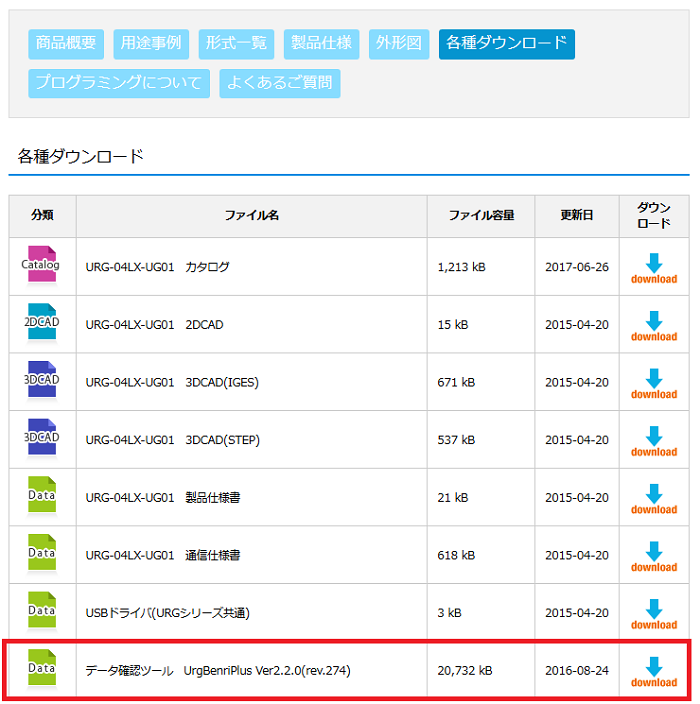Go to the 形式一覧 tab
This screenshot has width=700, height=704.
pos(236,43)
